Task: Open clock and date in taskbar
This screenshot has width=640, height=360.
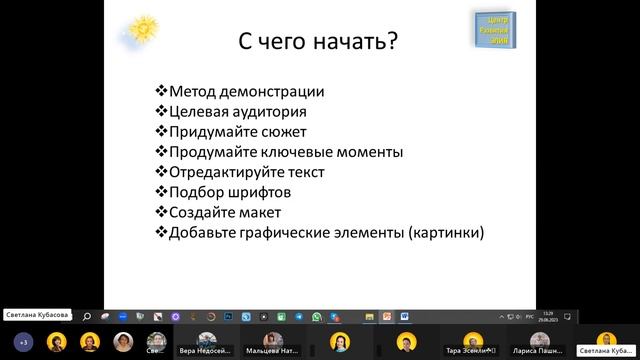Action: (548, 317)
